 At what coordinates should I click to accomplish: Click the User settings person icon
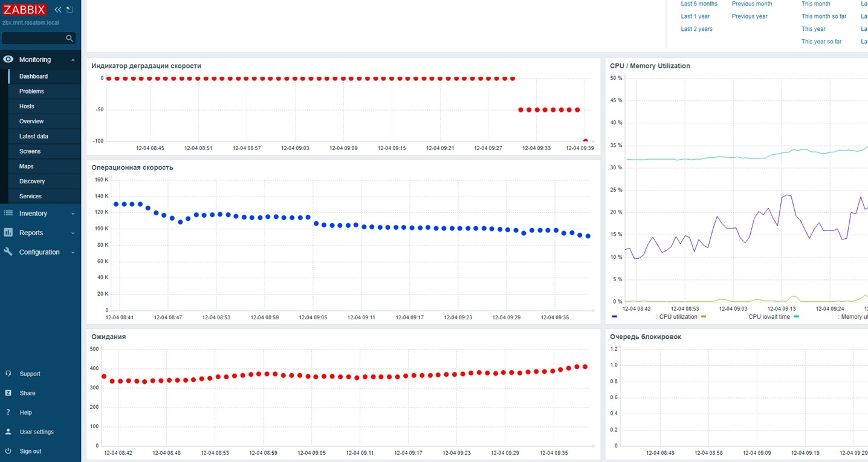click(8, 432)
